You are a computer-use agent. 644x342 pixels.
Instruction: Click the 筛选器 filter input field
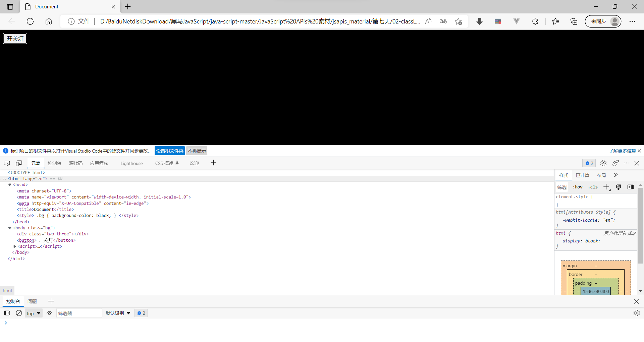(79, 313)
